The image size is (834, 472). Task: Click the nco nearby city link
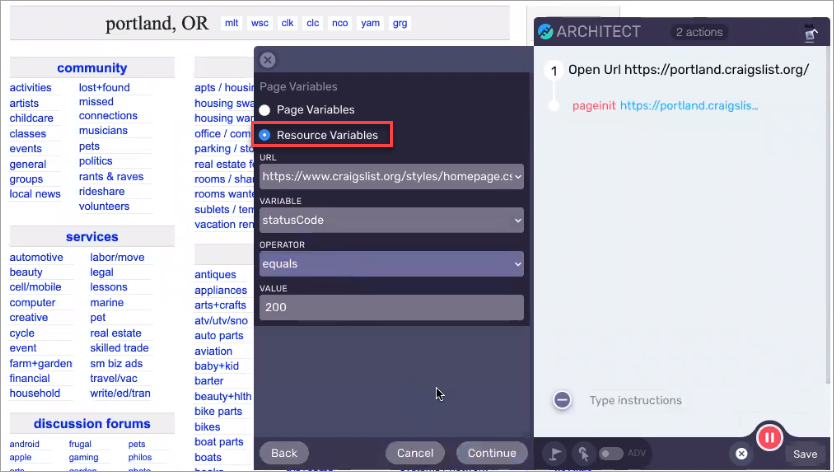[340, 23]
